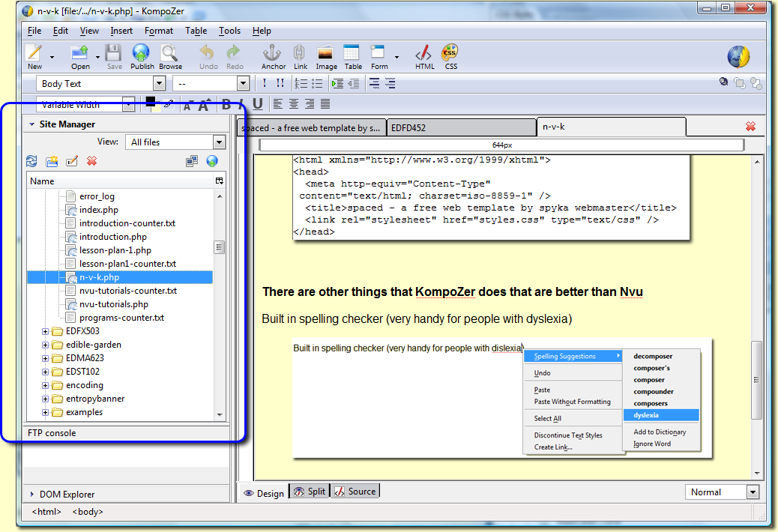Open the File menu
The width and height of the screenshot is (778, 532).
tap(34, 31)
